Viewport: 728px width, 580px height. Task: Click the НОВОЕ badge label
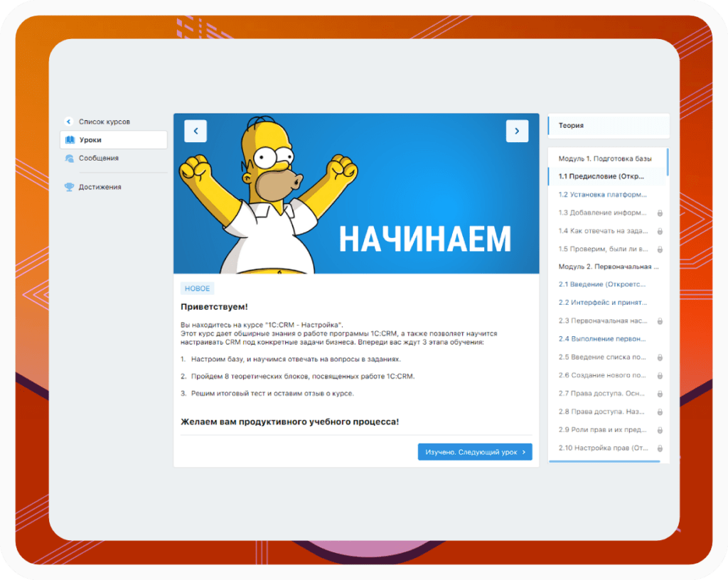coord(198,289)
